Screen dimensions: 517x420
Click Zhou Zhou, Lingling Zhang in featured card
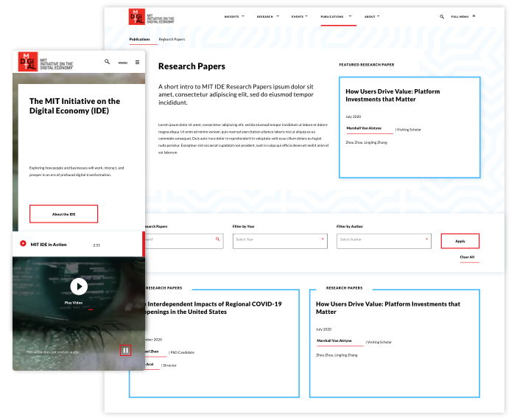coord(366,142)
